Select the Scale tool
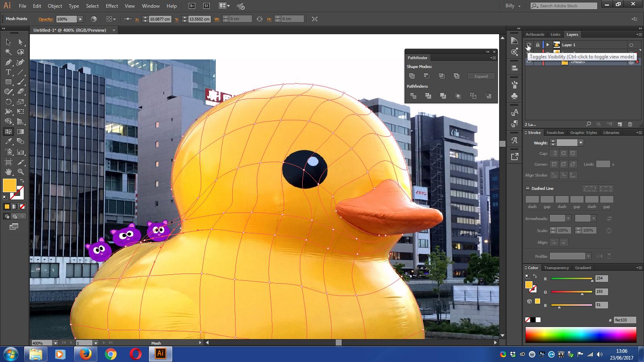 point(21,102)
